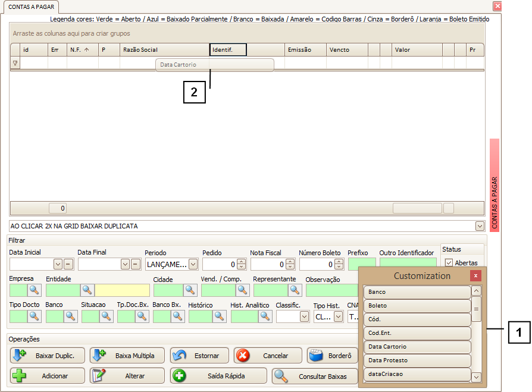Image resolution: width=532 pixels, height=392 pixels.
Task: Click the Consultar Baixas button
Action: tap(315, 376)
